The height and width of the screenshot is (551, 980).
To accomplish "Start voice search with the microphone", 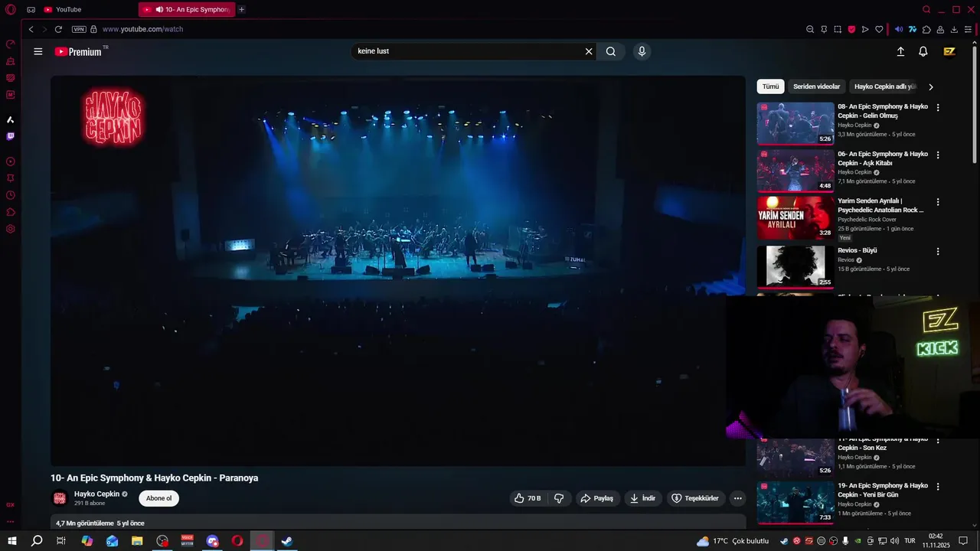I will pos(642,51).
